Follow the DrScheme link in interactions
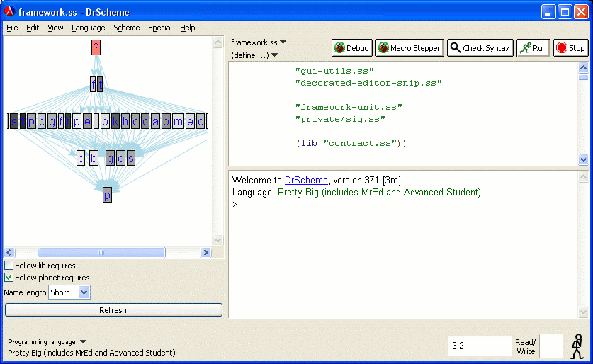 coord(306,181)
